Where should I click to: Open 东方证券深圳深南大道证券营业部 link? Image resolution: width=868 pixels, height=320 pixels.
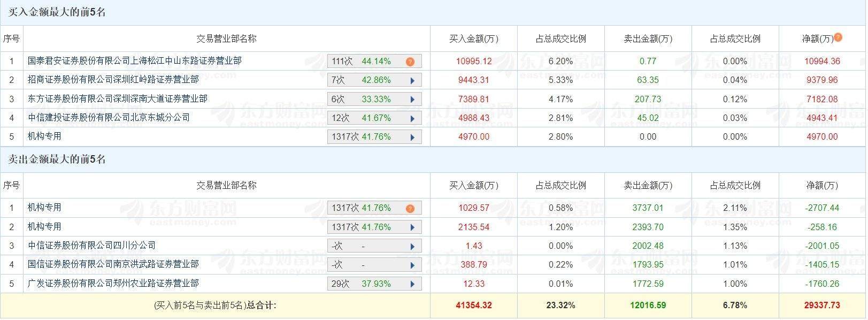coord(117,98)
